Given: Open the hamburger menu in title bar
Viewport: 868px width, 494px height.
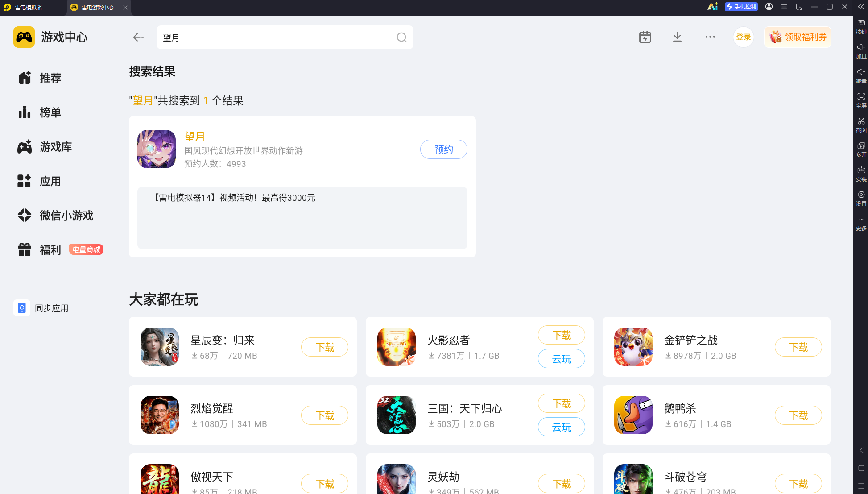Looking at the screenshot, I should tap(784, 7).
